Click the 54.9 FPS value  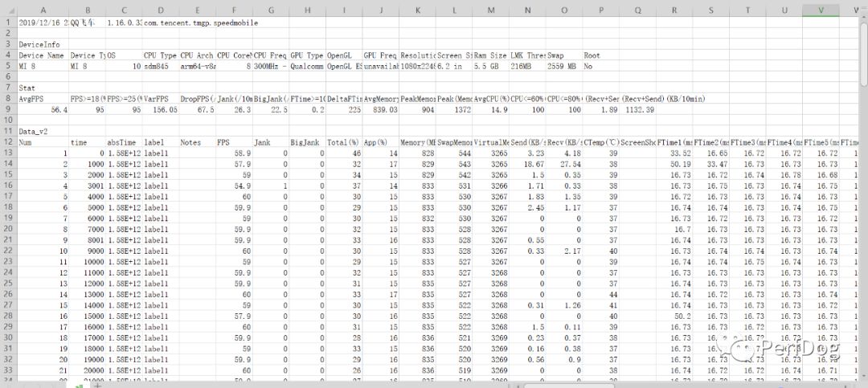pos(234,185)
